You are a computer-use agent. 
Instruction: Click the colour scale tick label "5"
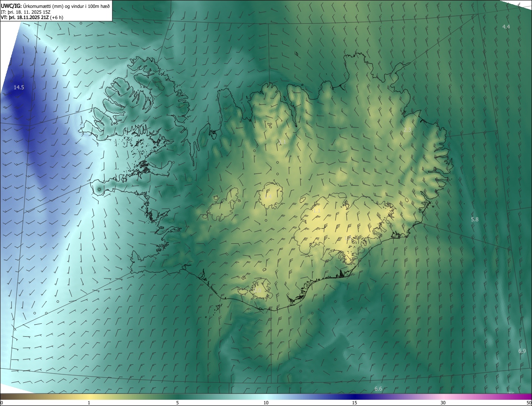(177, 403)
